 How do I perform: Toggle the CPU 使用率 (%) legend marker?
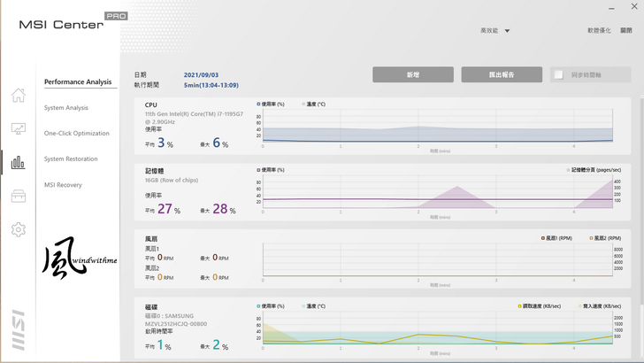click(258, 104)
